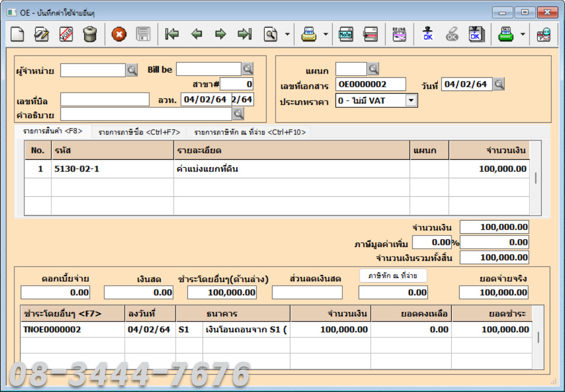Viewport: 565px width, 392px height.
Task: Open the วันที่ date lookup icon
Action: pos(499,84)
